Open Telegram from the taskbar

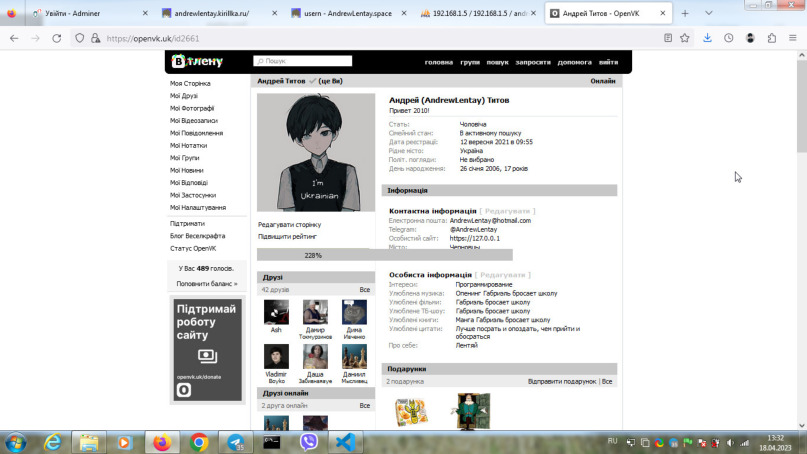pos(236,443)
